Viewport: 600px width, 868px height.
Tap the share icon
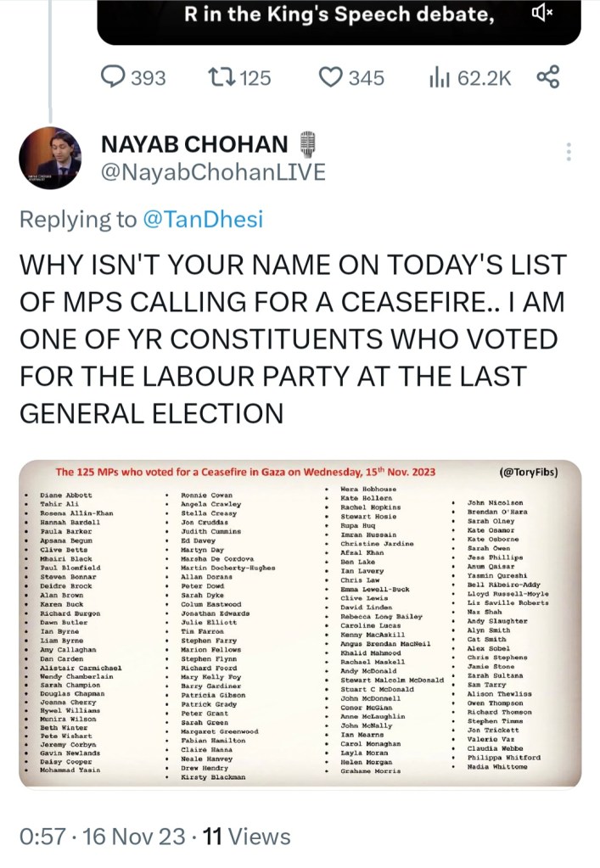tap(549, 78)
